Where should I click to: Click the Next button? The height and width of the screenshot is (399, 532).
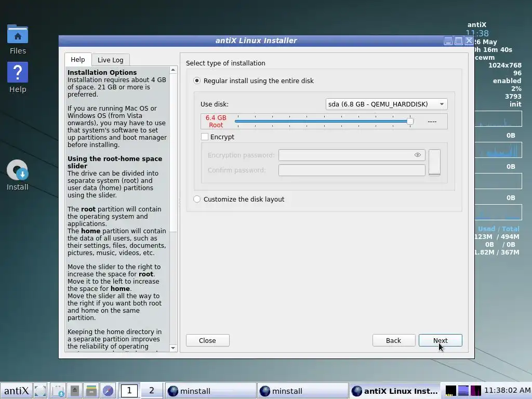point(441,340)
